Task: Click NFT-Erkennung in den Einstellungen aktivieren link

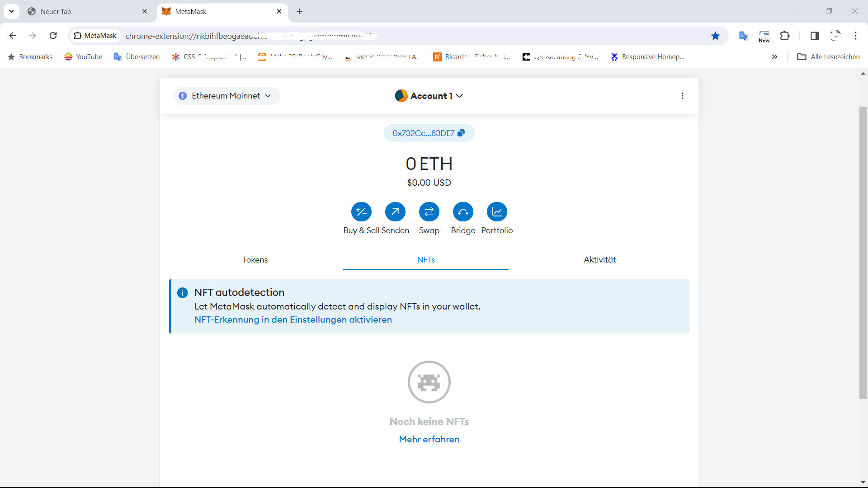Action: [293, 319]
